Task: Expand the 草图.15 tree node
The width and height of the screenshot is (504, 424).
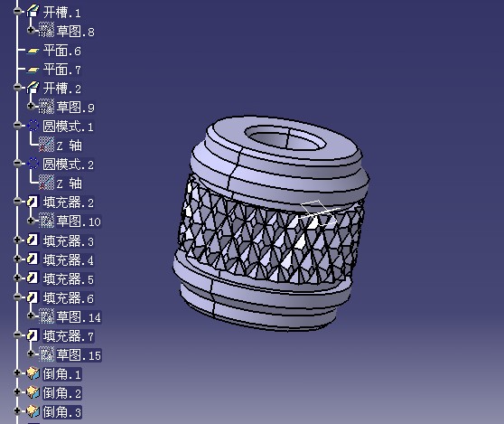Action: tap(31, 353)
